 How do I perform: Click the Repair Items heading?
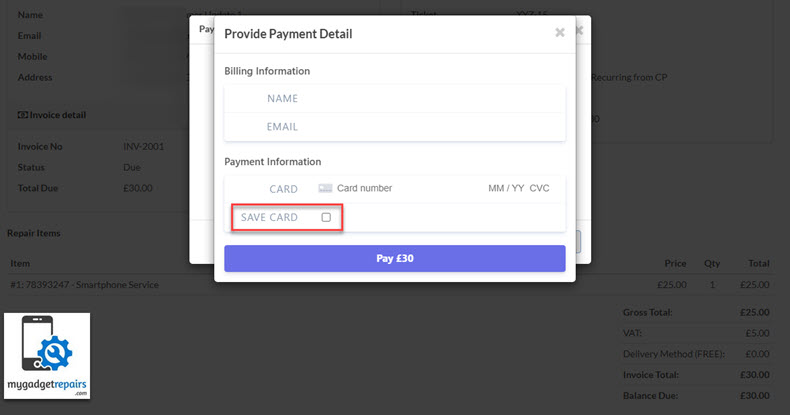34,233
